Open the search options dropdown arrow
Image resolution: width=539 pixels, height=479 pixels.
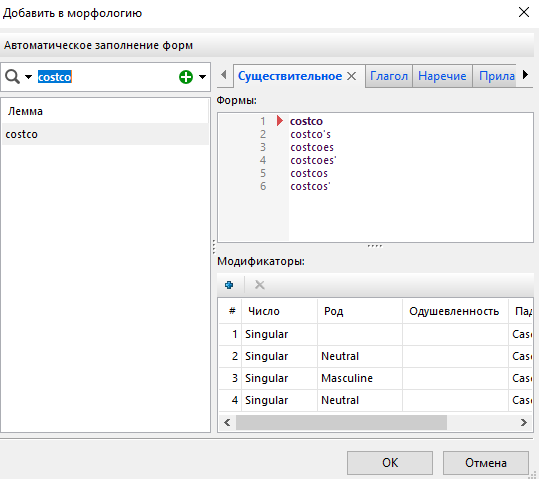pos(29,77)
